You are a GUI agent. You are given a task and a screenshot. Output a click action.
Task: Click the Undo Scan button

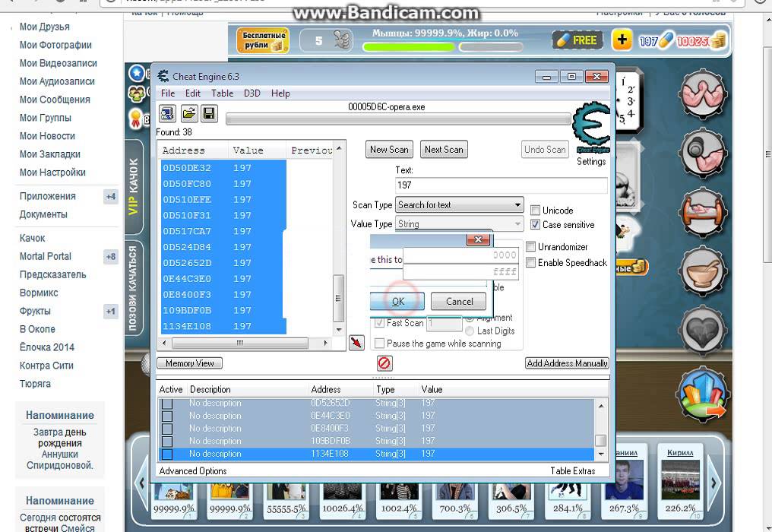[x=545, y=149]
